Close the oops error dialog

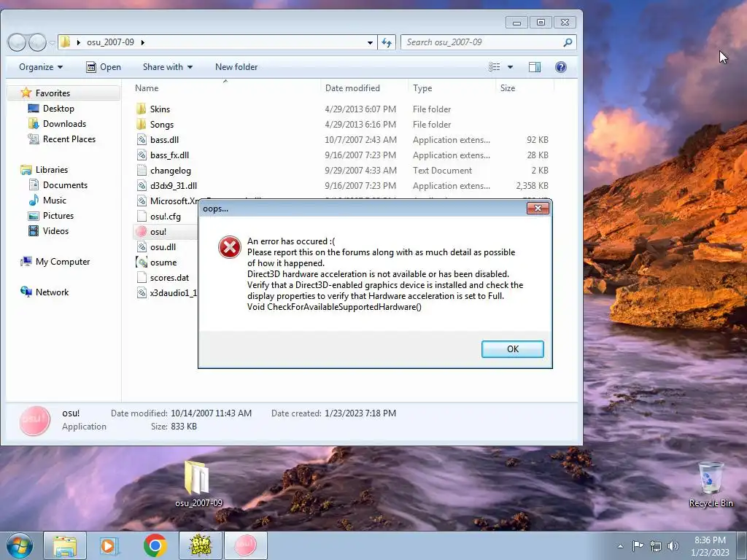538,208
